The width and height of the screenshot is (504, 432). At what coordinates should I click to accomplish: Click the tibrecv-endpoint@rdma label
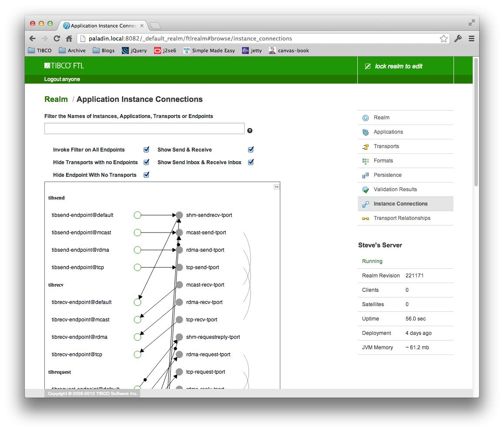79,337
